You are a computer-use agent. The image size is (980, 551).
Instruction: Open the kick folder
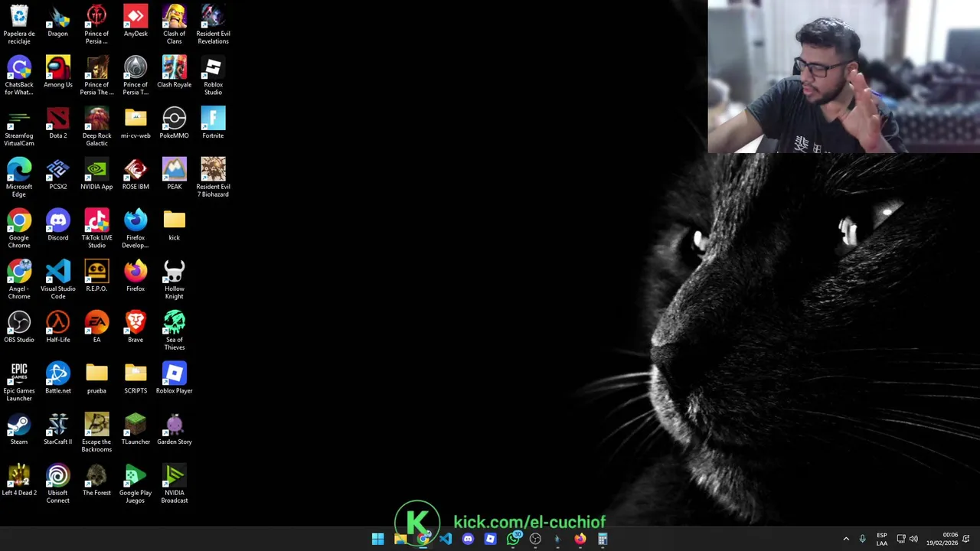[x=174, y=225]
